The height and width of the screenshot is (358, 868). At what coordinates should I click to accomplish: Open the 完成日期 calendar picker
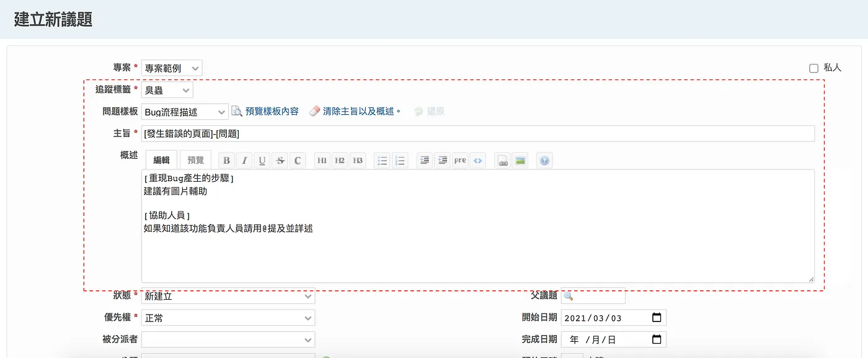(657, 339)
